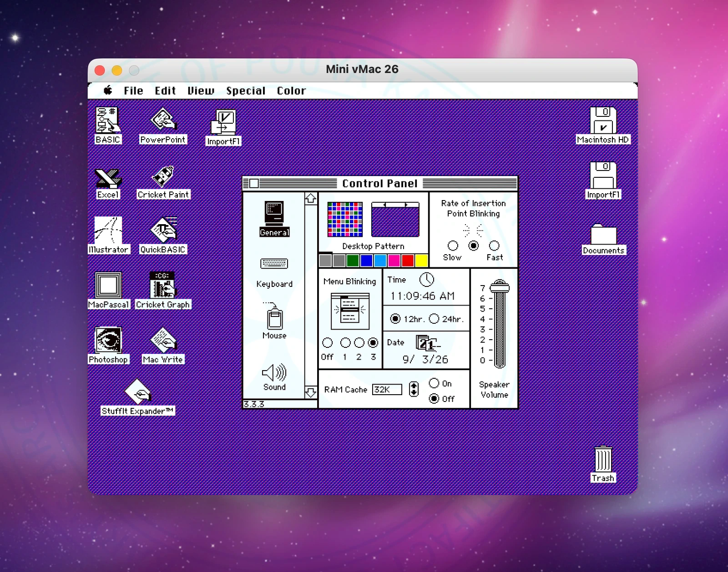Select the Cricket Paint icon
728x572 pixels.
point(163,176)
